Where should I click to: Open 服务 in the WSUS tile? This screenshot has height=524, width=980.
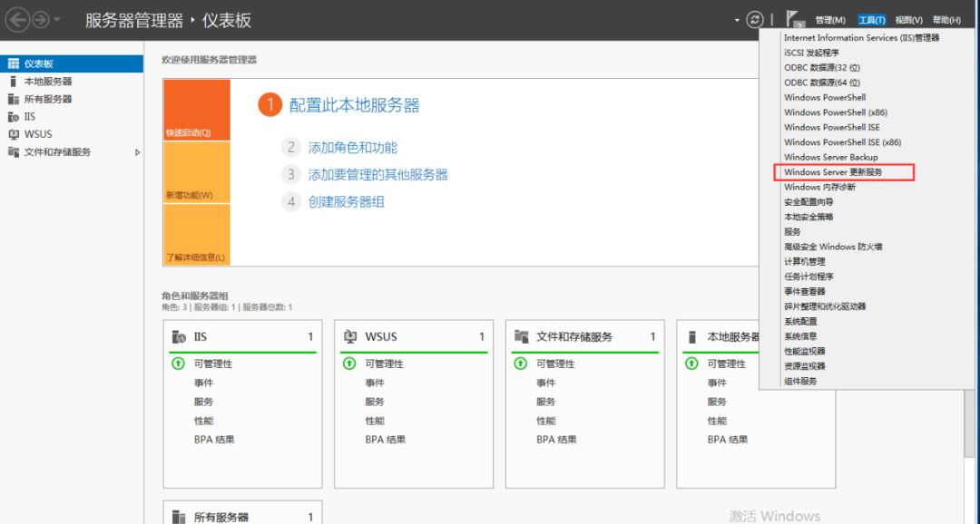tap(375, 402)
